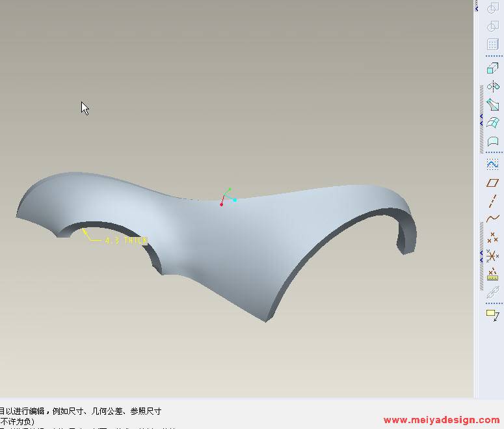Screen dimensions: 504x429
Task: Select the Merge tool icon
Action: point(493,8)
